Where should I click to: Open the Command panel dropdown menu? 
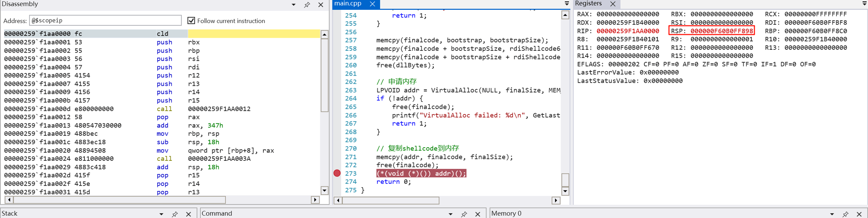[450, 214]
